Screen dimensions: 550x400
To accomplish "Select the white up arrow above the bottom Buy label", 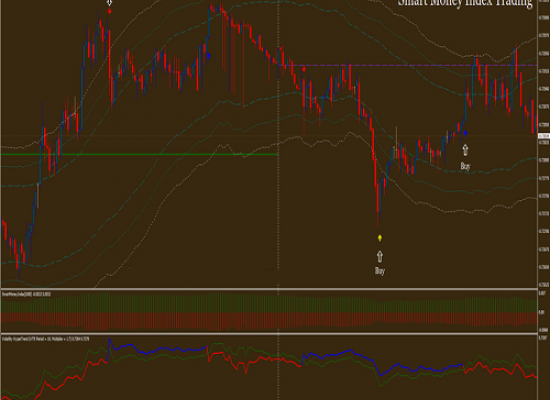I will pos(380,256).
